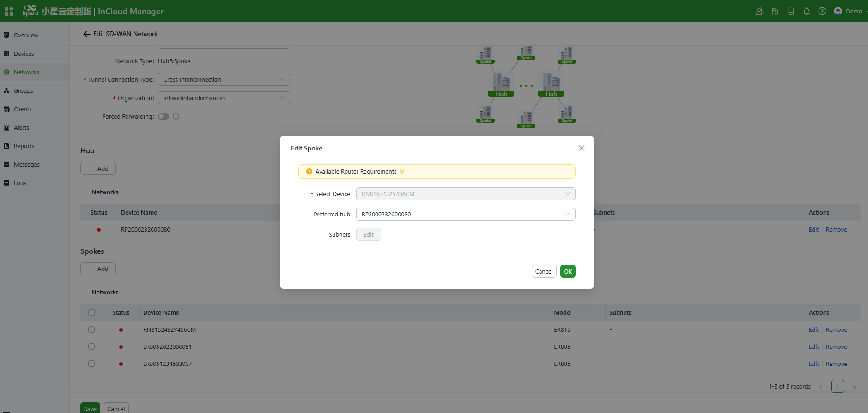
Task: Close the Edit Spoke dialog
Action: click(582, 148)
